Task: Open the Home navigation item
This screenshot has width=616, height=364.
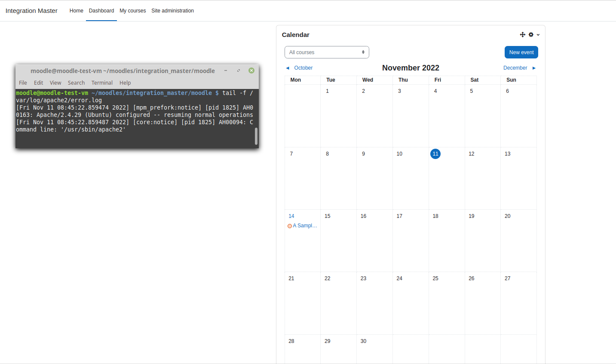Action: (77, 11)
